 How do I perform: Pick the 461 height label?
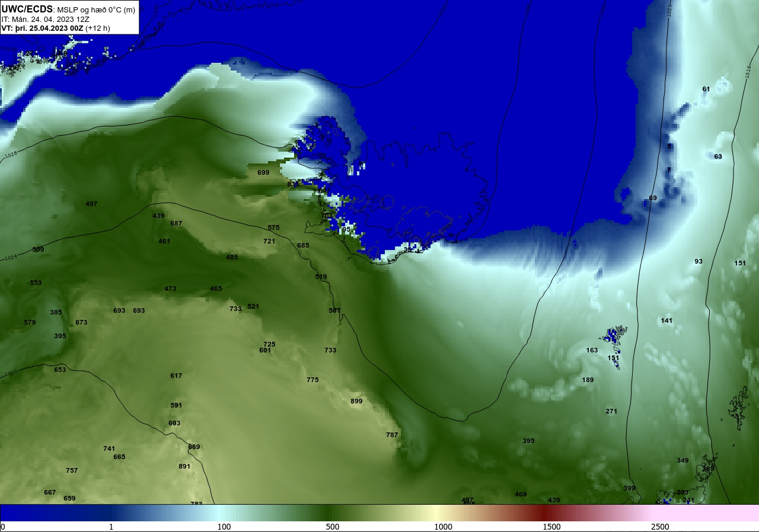164,241
